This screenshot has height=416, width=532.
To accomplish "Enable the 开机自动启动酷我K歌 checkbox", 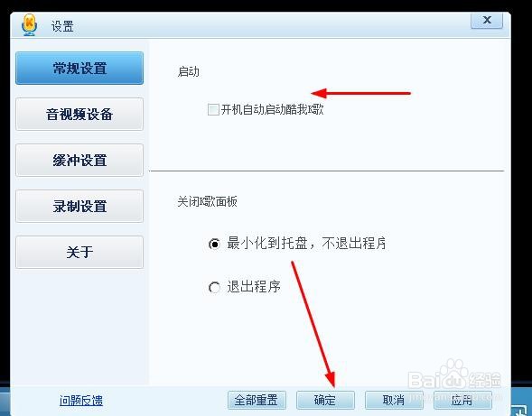I will point(213,109).
